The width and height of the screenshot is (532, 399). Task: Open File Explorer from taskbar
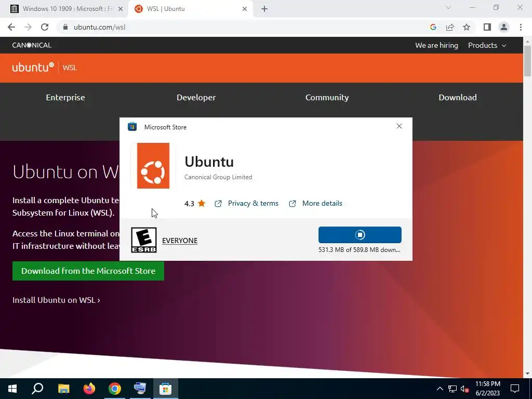63,389
